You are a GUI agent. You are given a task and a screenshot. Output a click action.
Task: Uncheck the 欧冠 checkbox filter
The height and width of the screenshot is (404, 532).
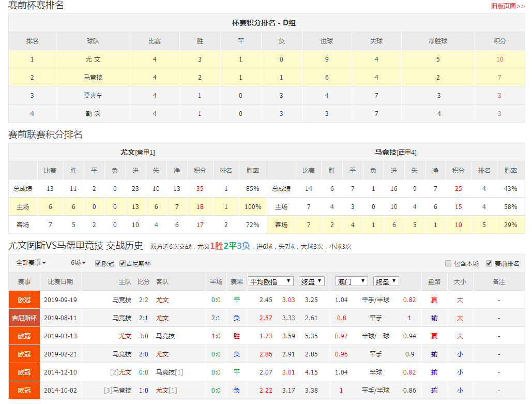coord(98,263)
